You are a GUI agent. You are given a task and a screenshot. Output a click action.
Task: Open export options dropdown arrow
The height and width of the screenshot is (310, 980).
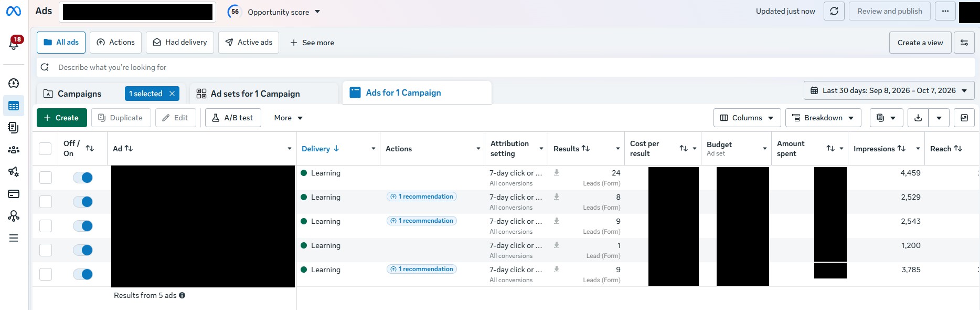[939, 118]
